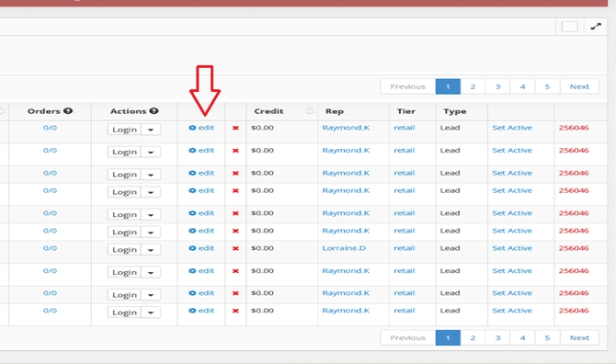616x364 pixels.
Task: Click the red delete X in Lorraine.D row
Action: tap(235, 248)
